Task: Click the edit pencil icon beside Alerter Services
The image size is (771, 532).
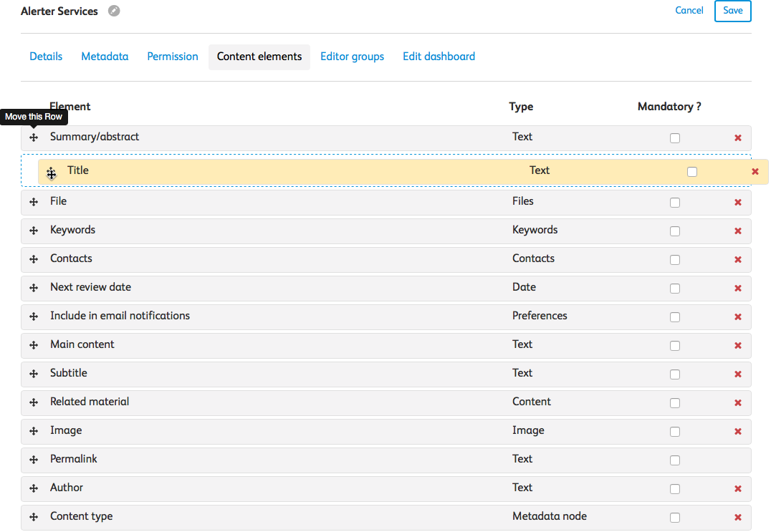Action: tap(114, 11)
